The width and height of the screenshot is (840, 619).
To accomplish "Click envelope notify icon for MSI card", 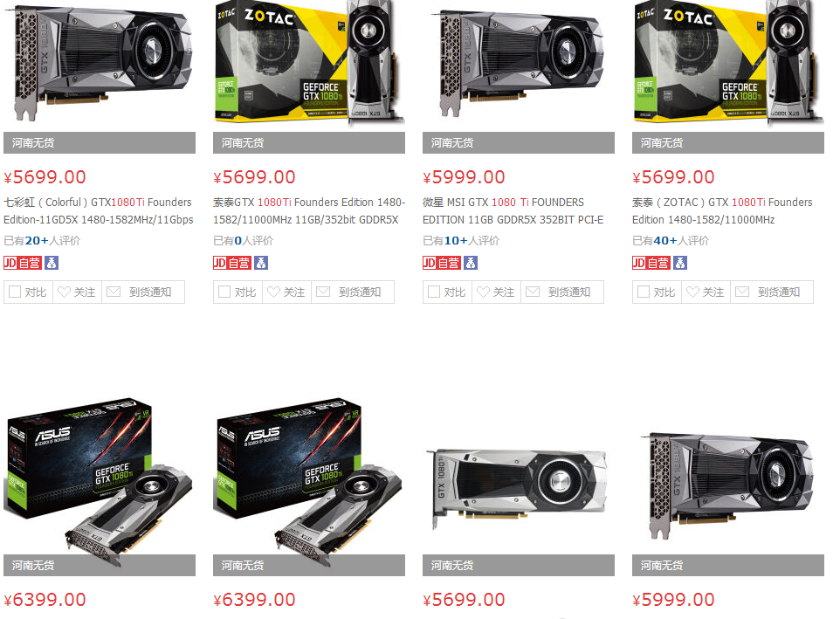I will click(533, 292).
